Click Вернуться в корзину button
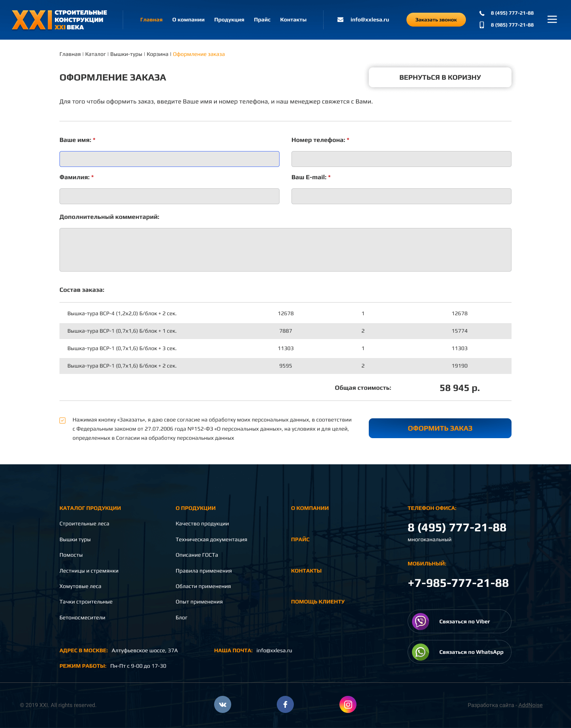 440,77
